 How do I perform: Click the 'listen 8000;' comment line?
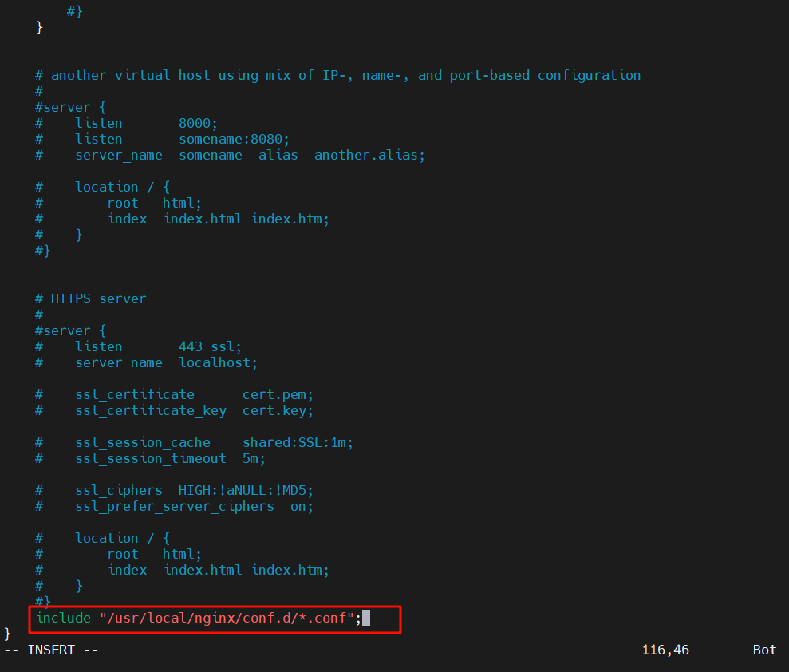(x=126, y=124)
